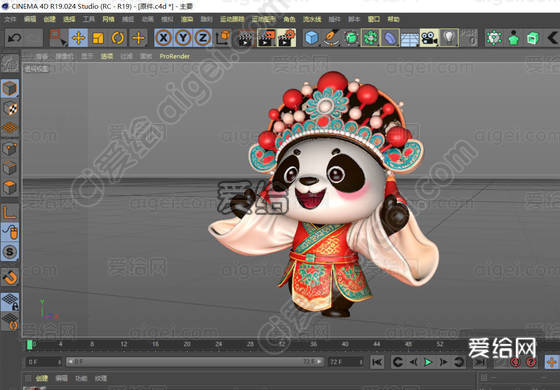Open the highlighted 选项 viewport menu
Screen dimensions: 560x390
click(x=106, y=56)
